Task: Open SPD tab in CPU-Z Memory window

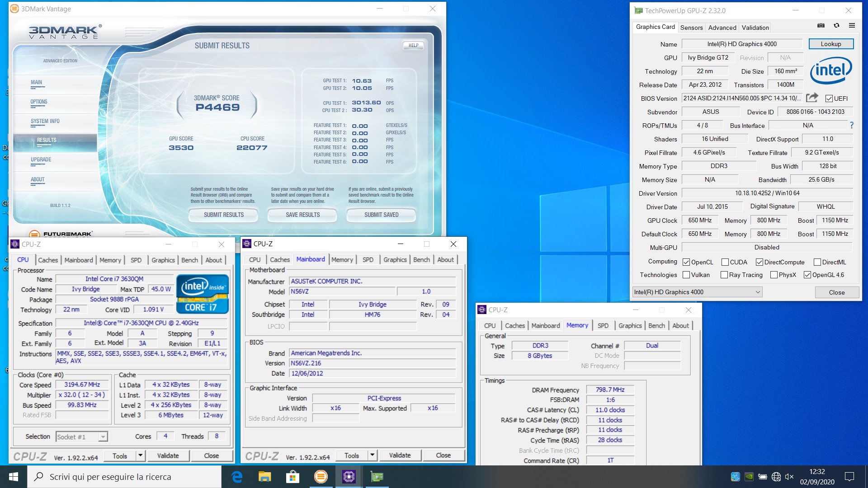Action: click(603, 325)
